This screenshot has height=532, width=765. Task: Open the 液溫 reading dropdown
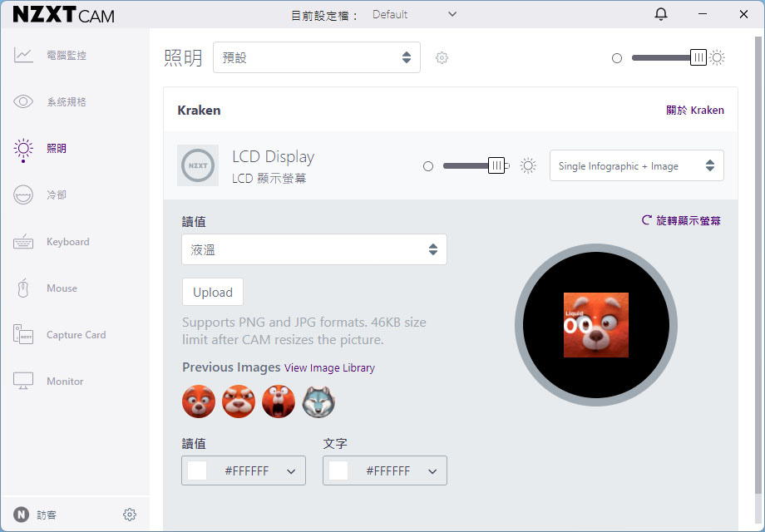click(x=314, y=249)
